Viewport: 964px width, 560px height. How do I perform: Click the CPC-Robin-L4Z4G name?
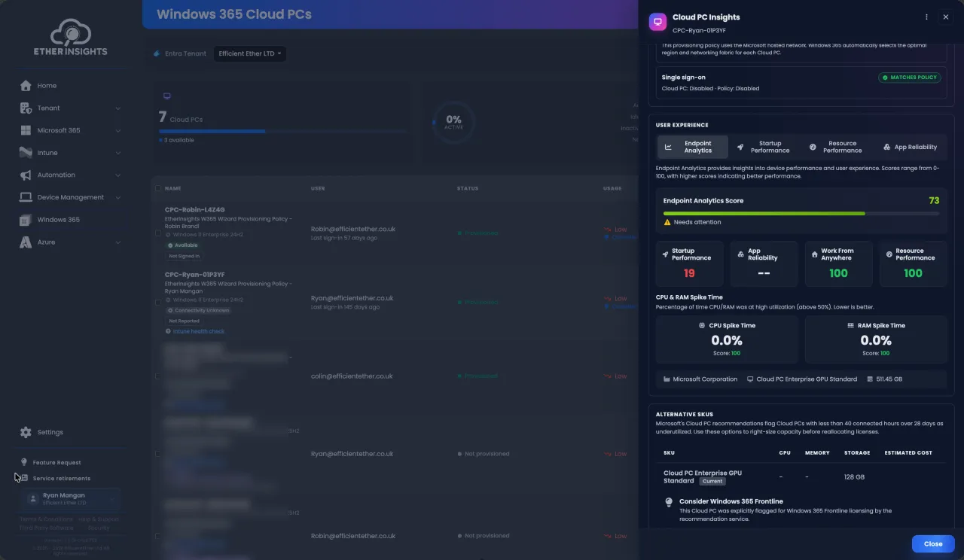[x=195, y=210]
